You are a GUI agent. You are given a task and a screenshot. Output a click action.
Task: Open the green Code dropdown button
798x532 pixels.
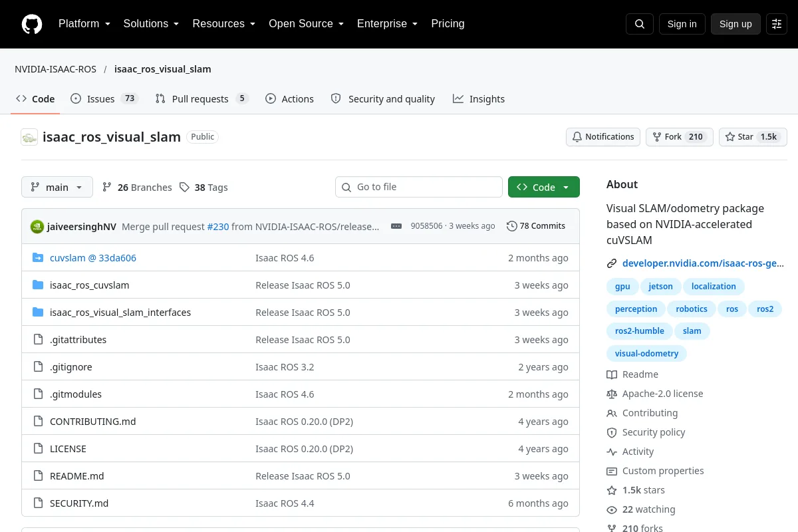coord(544,187)
